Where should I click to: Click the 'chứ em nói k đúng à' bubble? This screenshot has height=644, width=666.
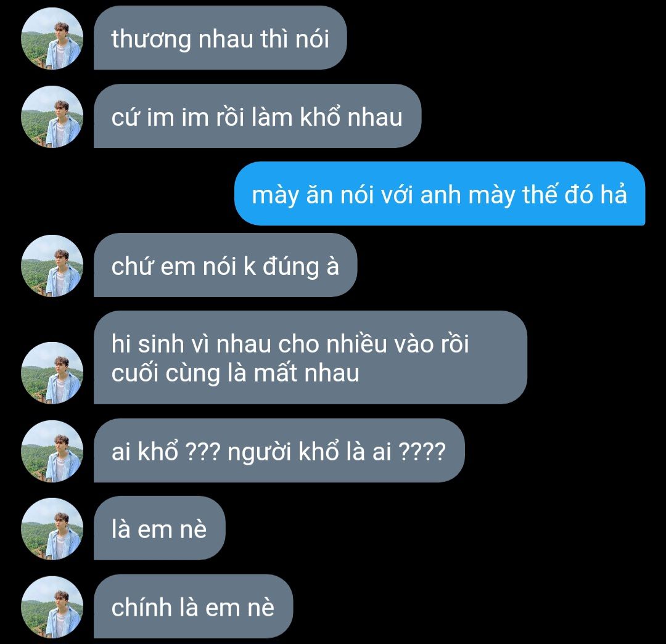point(225,265)
